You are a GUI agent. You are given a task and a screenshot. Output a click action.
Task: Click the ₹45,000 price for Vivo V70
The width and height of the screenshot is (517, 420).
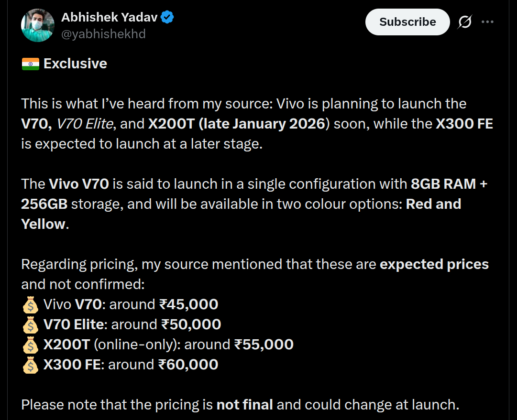[x=189, y=304]
